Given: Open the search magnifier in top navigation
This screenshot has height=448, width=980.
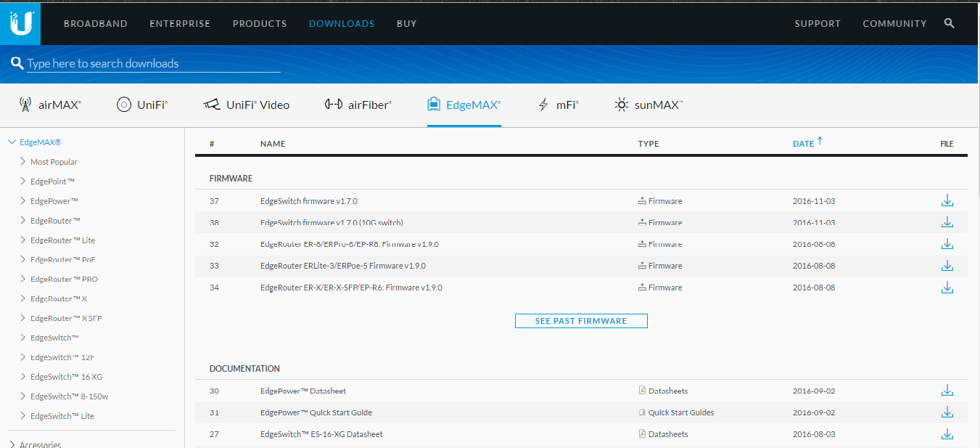Looking at the screenshot, I should 950,23.
